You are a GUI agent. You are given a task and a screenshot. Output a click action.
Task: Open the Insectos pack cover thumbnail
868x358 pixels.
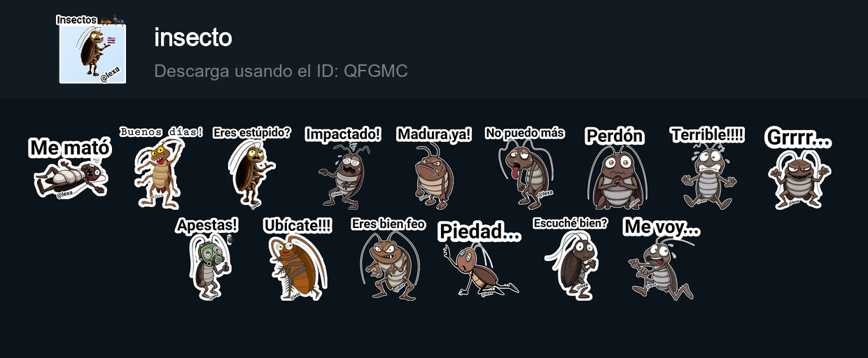[x=92, y=49]
